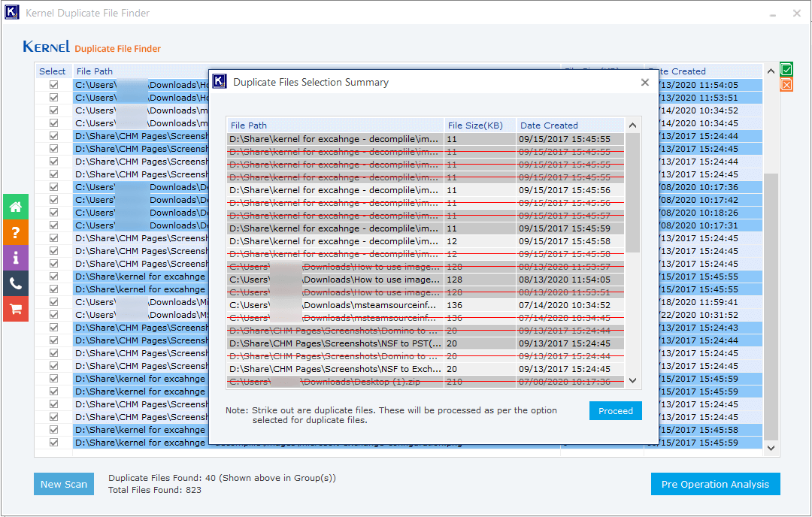Sort by File Size(KB) column in summary dialog
Viewport: 812px width, 517px height.
point(480,125)
